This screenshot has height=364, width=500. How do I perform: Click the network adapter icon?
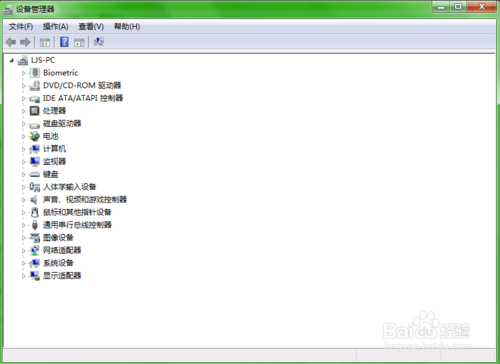pyautogui.click(x=35, y=250)
